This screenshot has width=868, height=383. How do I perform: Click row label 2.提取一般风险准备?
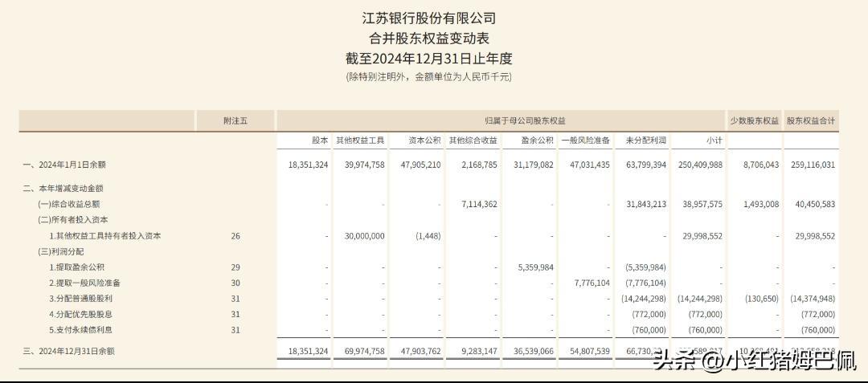point(84,283)
